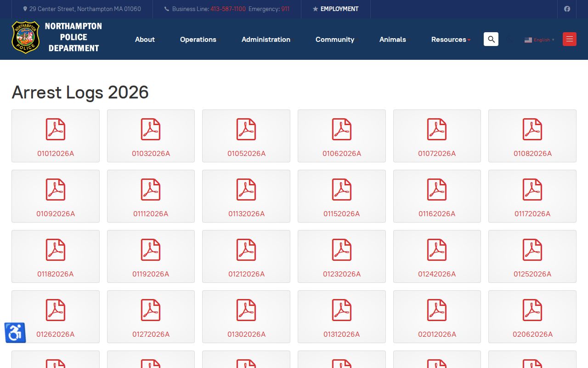
Task: Open PDF icon for 01232026A
Action: pos(342,250)
